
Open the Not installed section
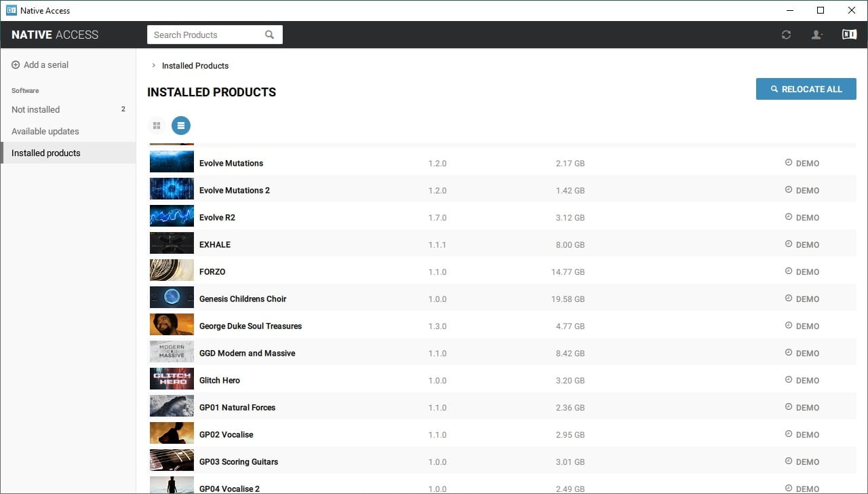pos(68,109)
